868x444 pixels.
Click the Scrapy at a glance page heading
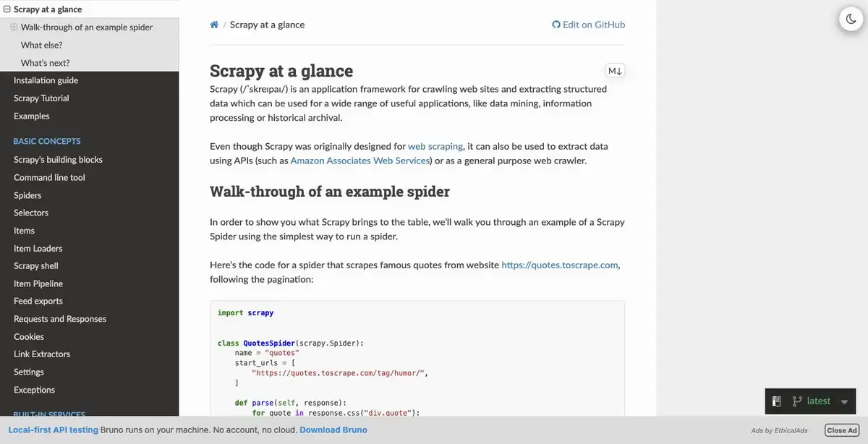(281, 71)
